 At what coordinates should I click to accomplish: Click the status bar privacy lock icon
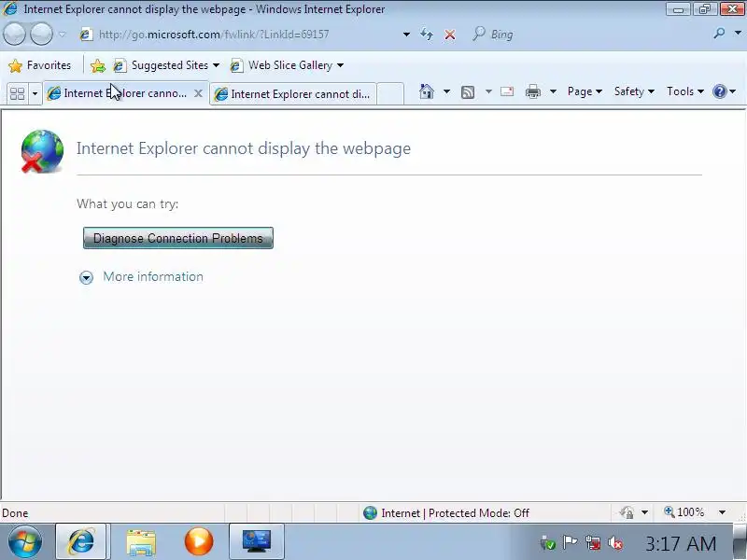tap(627, 512)
